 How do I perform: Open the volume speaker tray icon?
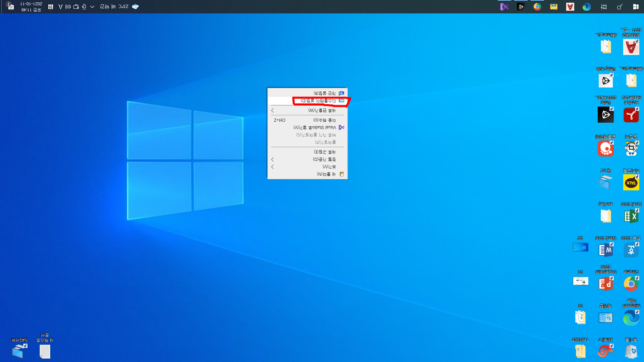click(x=68, y=7)
